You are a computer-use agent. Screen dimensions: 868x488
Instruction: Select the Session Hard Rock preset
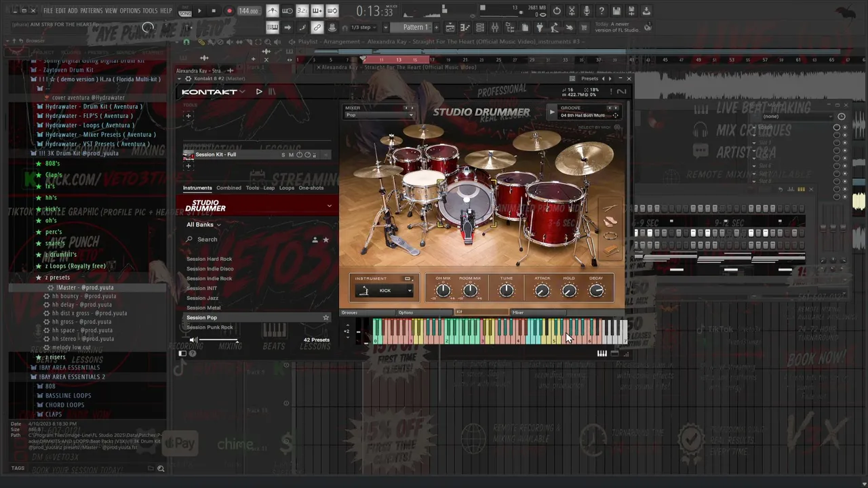pos(210,259)
